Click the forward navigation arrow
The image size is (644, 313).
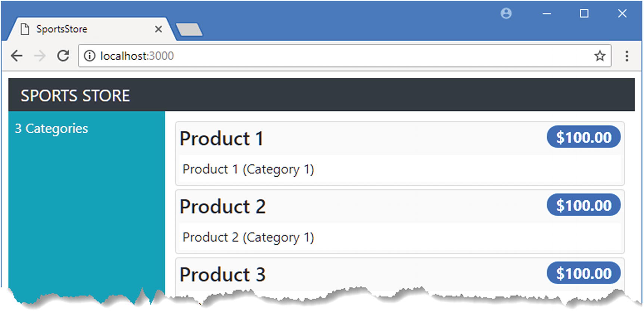tap(40, 56)
